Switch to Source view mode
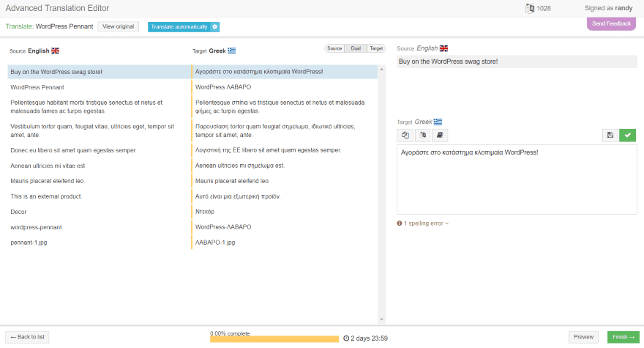The width and height of the screenshot is (644, 348). (x=334, y=48)
